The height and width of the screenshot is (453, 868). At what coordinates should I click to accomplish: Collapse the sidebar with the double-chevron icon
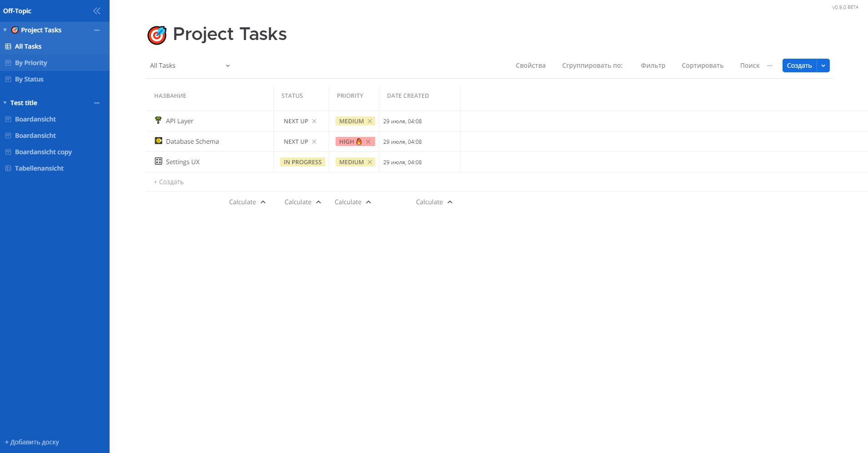tap(96, 10)
